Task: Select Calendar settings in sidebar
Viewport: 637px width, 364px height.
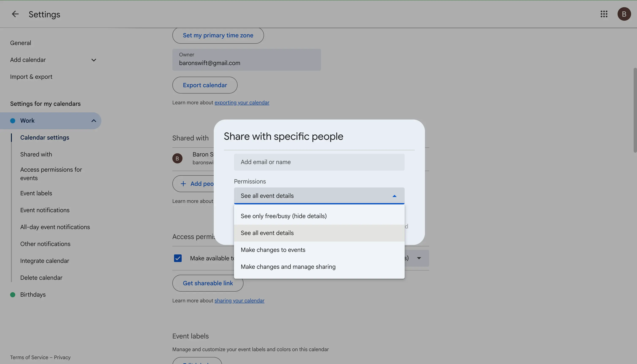Action: [x=45, y=137]
